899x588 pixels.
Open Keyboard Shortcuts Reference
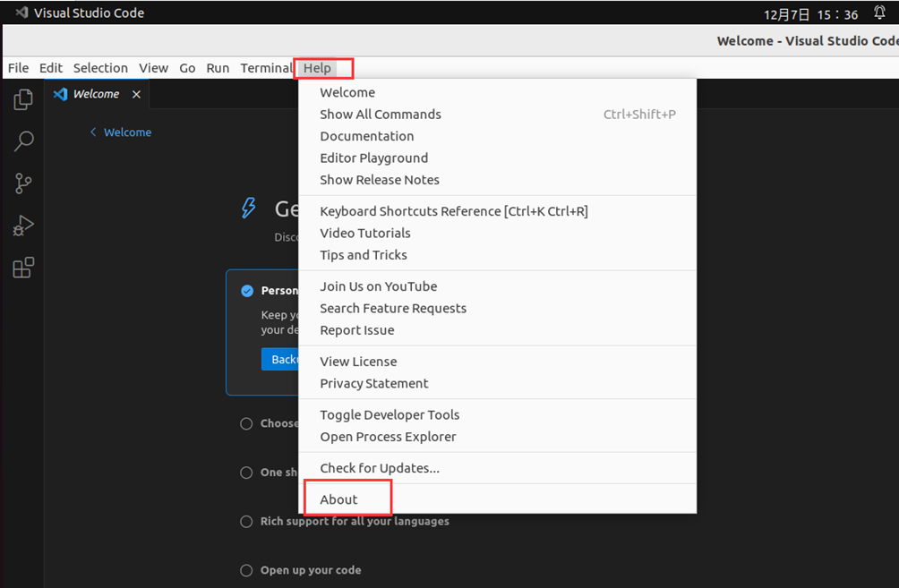498,211
